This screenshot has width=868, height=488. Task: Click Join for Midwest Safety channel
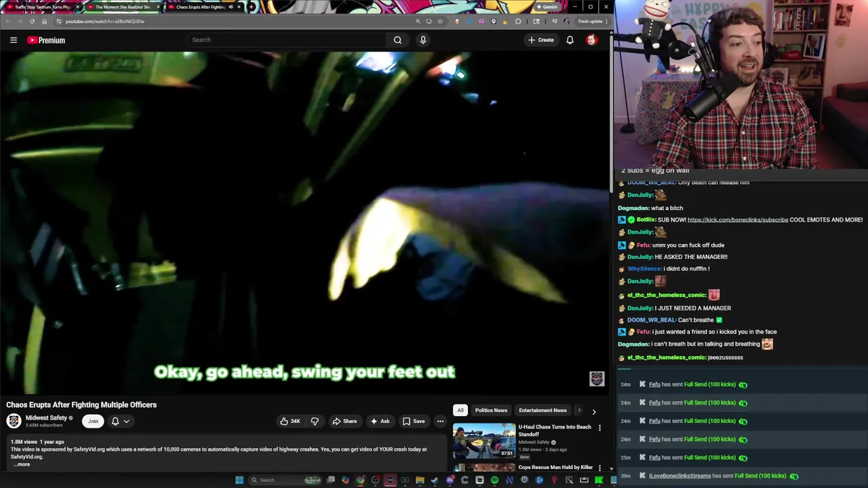(93, 421)
